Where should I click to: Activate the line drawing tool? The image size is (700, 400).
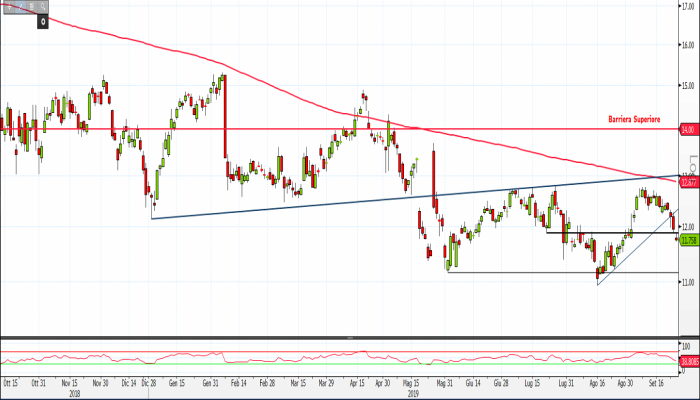pyautogui.click(x=19, y=5)
